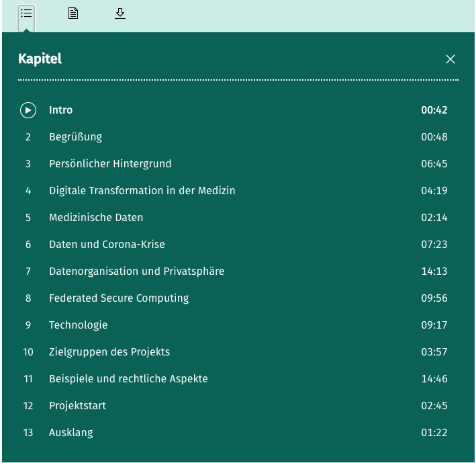Image resolution: width=476 pixels, height=463 pixels.
Task: Open the transcript document icon
Action: click(x=73, y=13)
